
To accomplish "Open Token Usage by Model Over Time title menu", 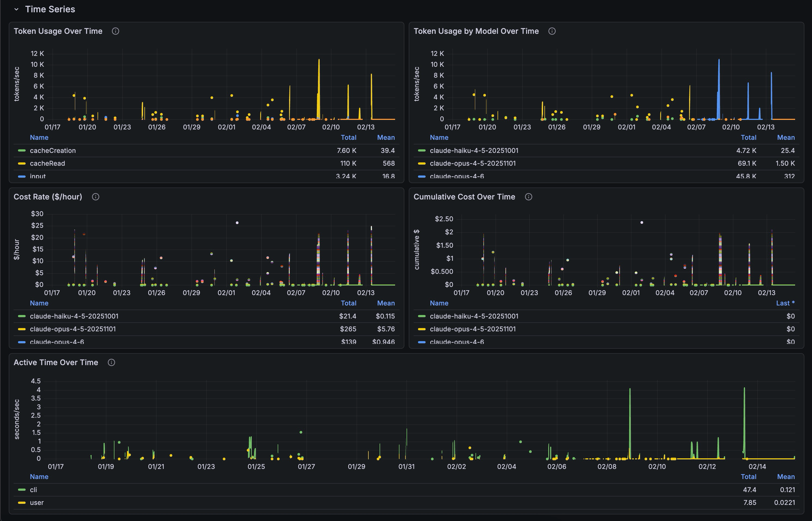I will (476, 31).
